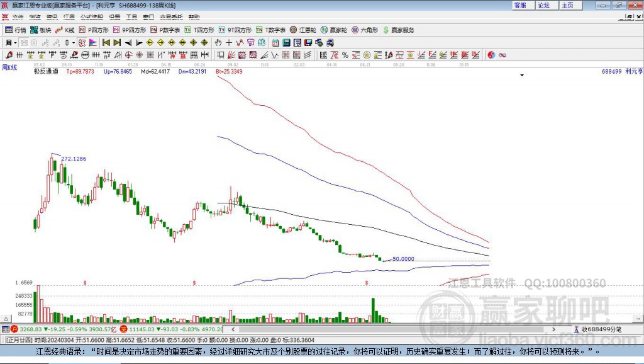Viewport: 644px width, 364px height.
Task: Open the T数字表 table
Action: tap(270, 30)
